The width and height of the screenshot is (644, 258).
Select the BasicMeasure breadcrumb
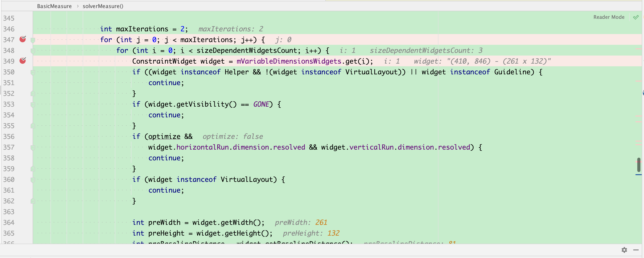point(54,6)
